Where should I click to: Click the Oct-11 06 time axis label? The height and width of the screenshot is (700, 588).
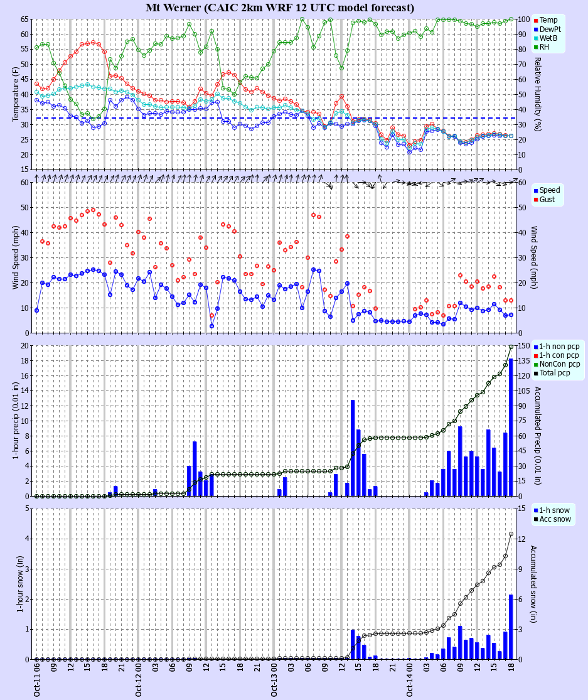pyautogui.click(x=37, y=679)
